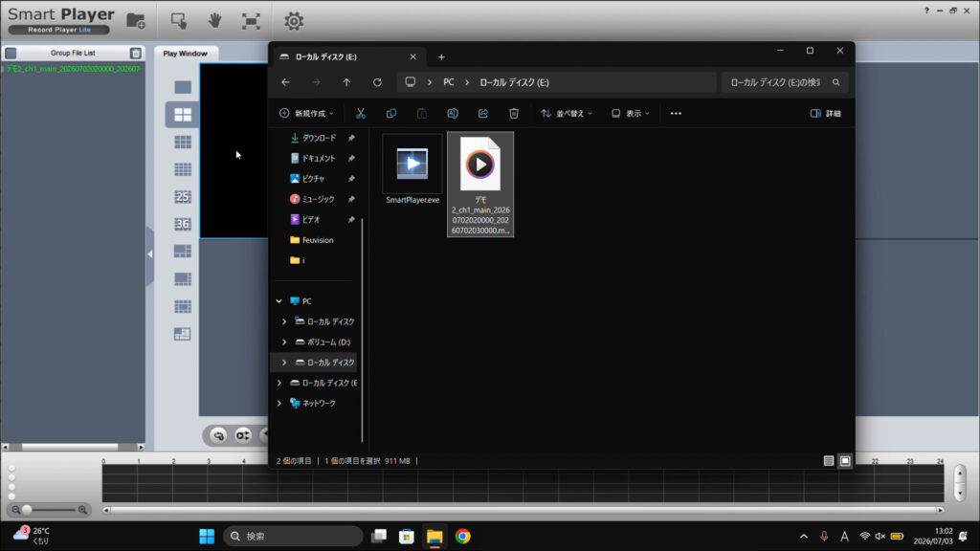The width and height of the screenshot is (980, 551).
Task: Choose the 16-split window layout
Action: click(183, 169)
